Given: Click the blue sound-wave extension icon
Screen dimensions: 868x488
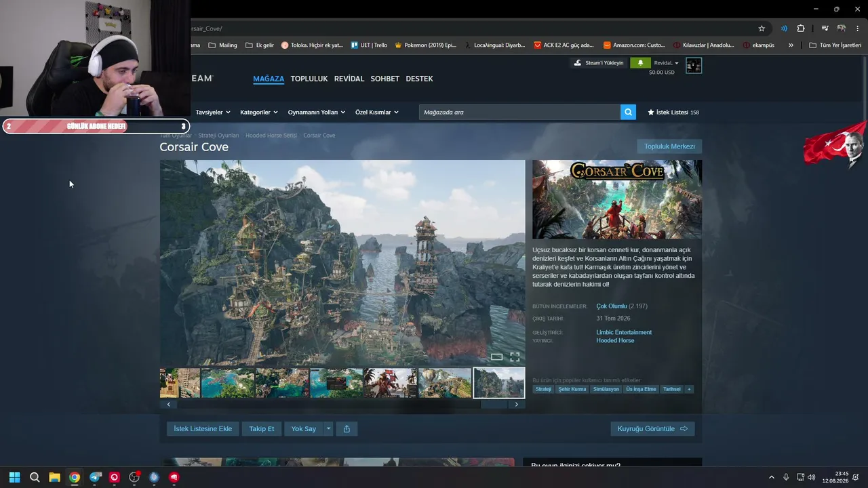Looking at the screenshot, I should pos(784,28).
